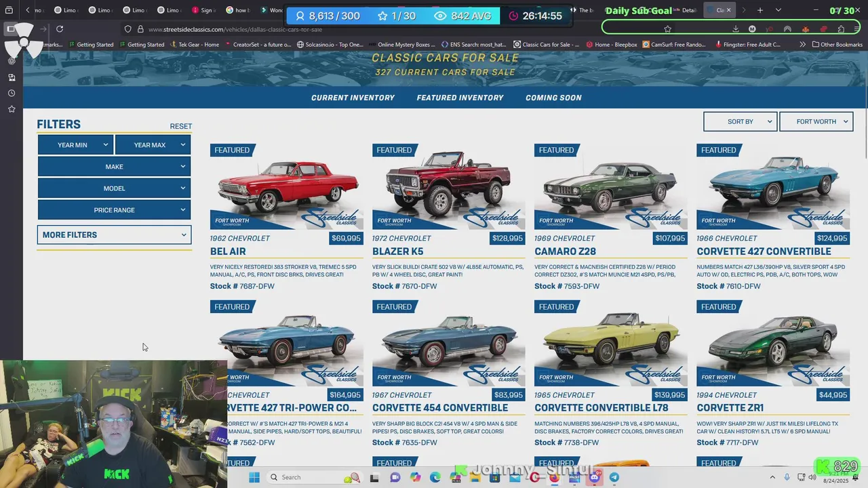The height and width of the screenshot is (488, 868).
Task: Open the bookmarks star in the browser sidebar
Action: pyautogui.click(x=12, y=109)
